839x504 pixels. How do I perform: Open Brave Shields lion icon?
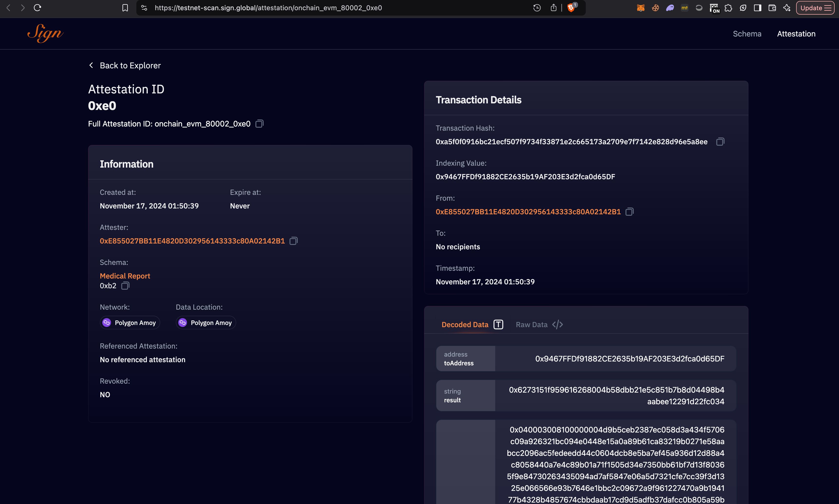click(571, 8)
